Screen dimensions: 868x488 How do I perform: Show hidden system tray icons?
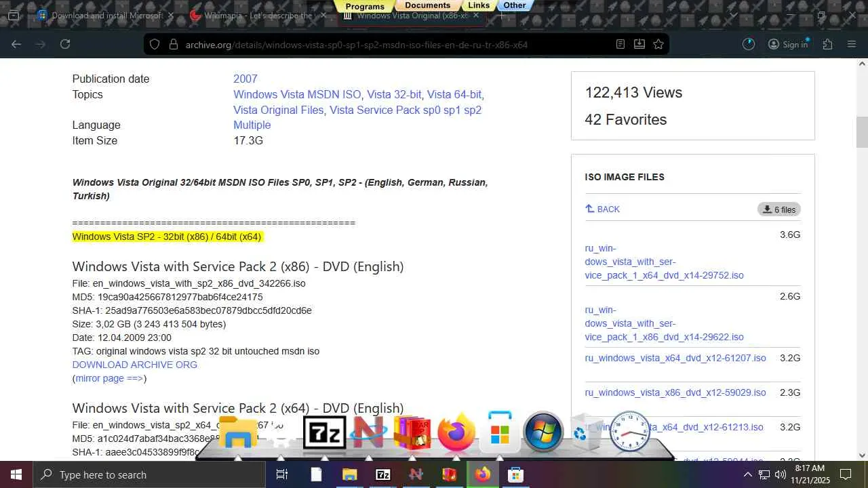pyautogui.click(x=748, y=474)
